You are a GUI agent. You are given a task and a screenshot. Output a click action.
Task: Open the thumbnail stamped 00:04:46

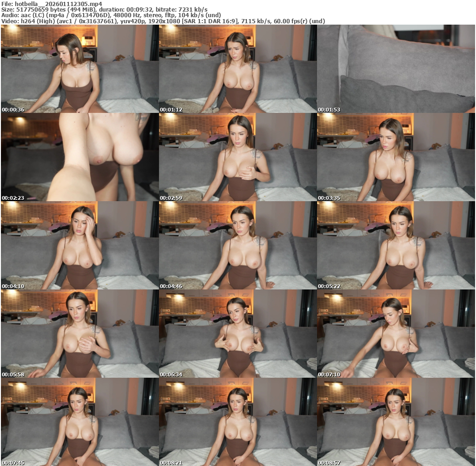point(238,245)
